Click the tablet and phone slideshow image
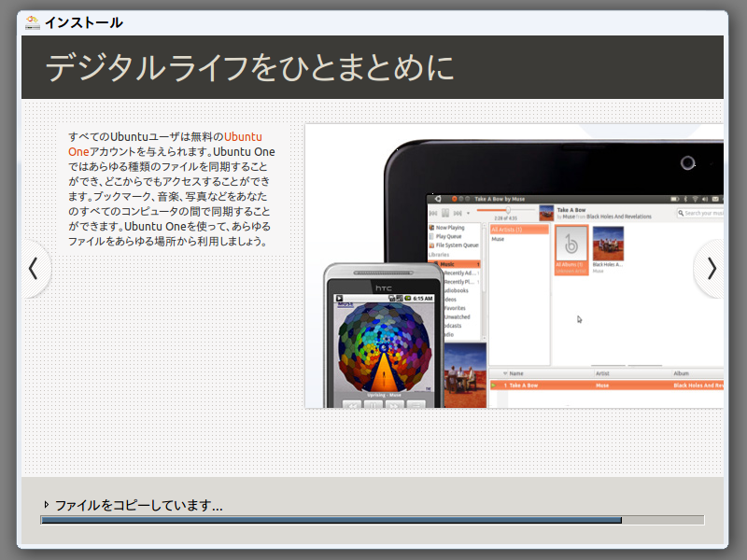Image resolution: width=747 pixels, height=560 pixels. pos(514,266)
